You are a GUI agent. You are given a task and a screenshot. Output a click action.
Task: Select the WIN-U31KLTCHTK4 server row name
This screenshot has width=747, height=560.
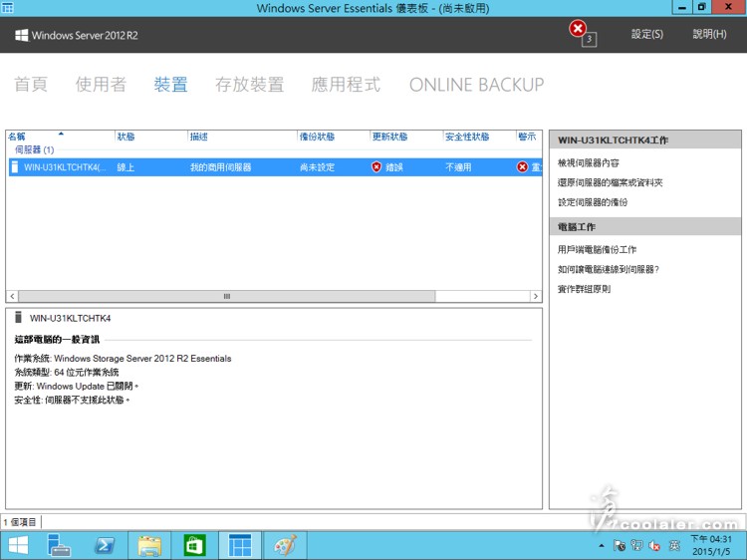point(65,167)
